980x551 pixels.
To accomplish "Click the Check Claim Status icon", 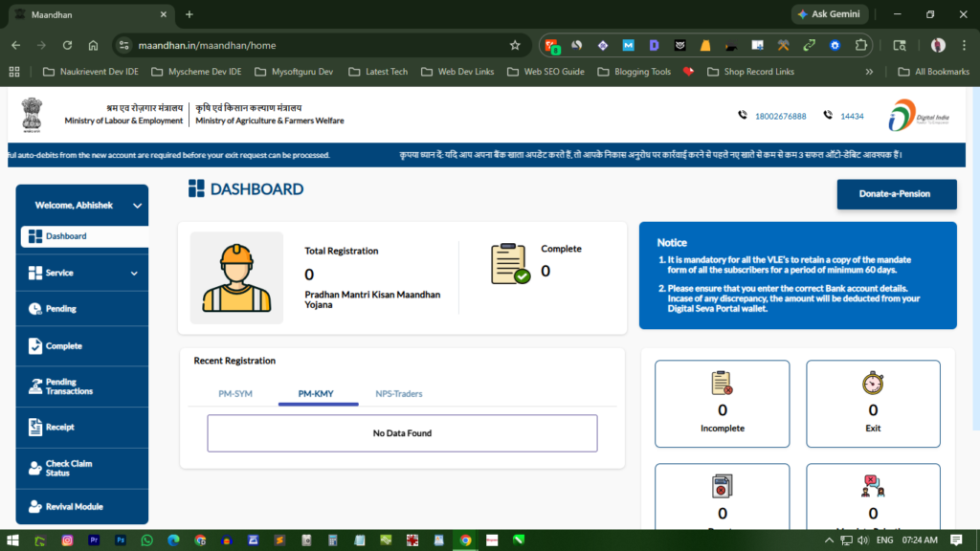I will point(35,468).
